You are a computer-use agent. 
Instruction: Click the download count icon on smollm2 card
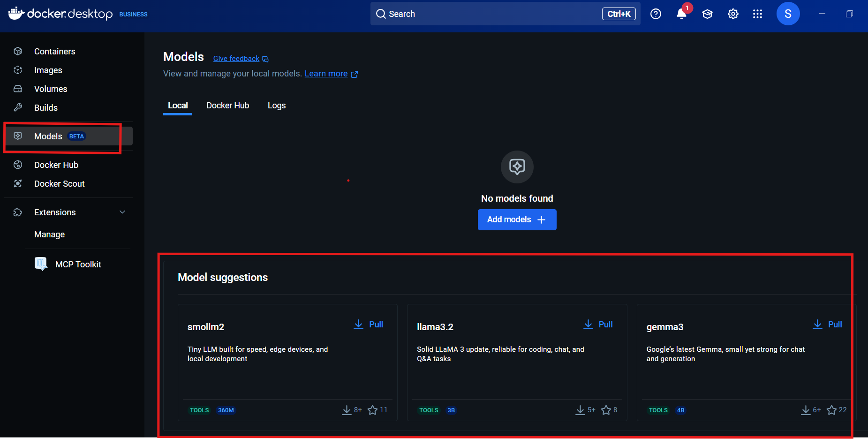[x=347, y=410]
